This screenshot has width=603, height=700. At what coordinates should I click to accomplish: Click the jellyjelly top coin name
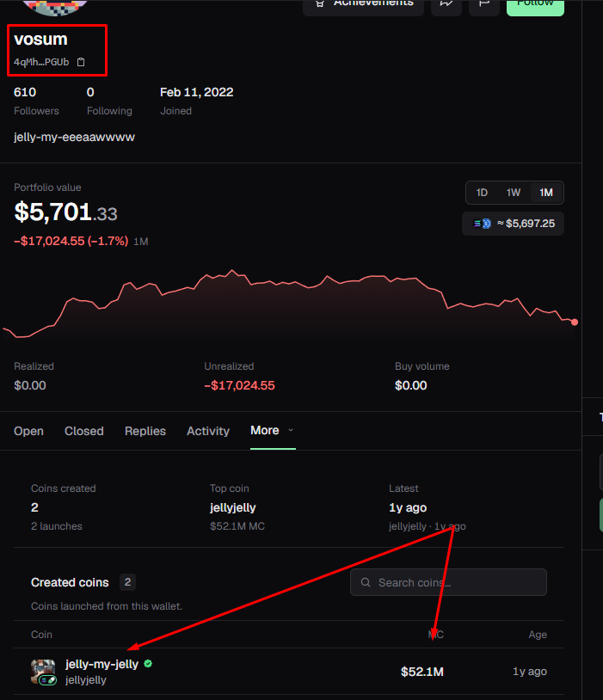[233, 508]
